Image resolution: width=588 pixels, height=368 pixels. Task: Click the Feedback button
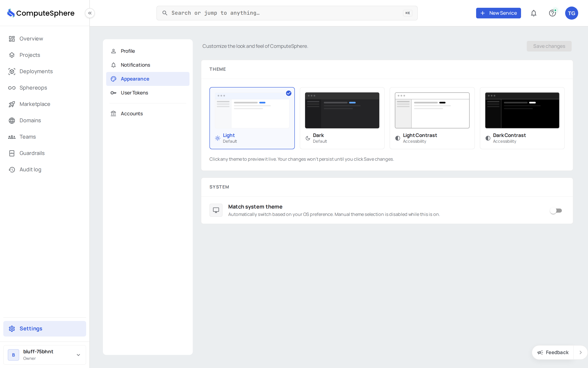coord(553,352)
